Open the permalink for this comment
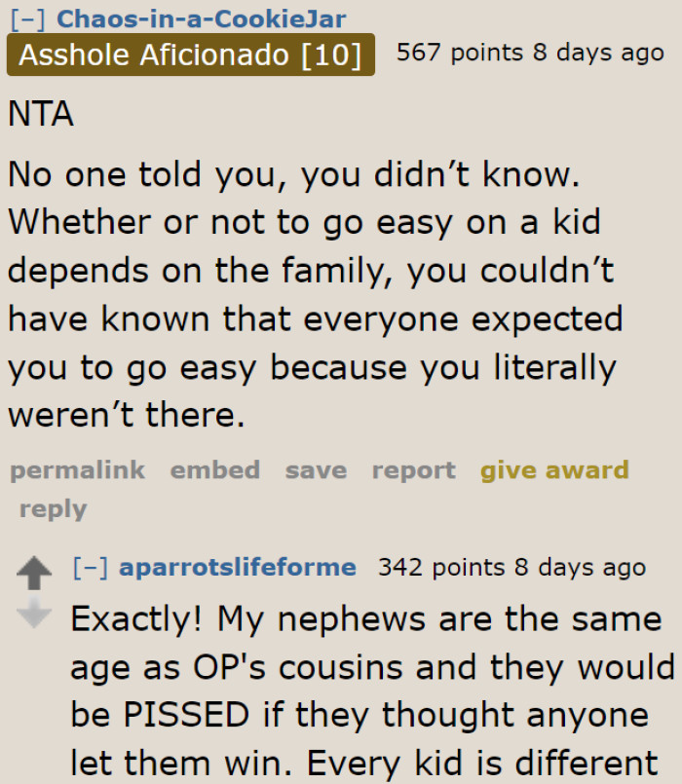The height and width of the screenshot is (784, 682). click(77, 470)
